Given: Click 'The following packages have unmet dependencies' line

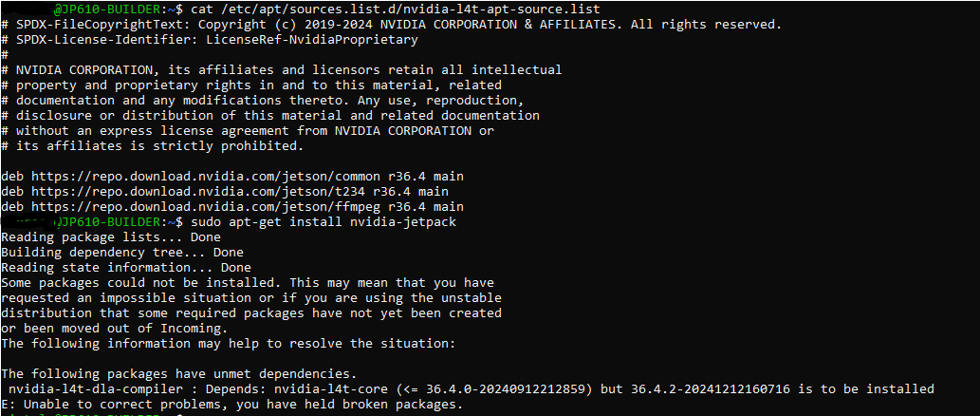Looking at the screenshot, I should tap(179, 373).
